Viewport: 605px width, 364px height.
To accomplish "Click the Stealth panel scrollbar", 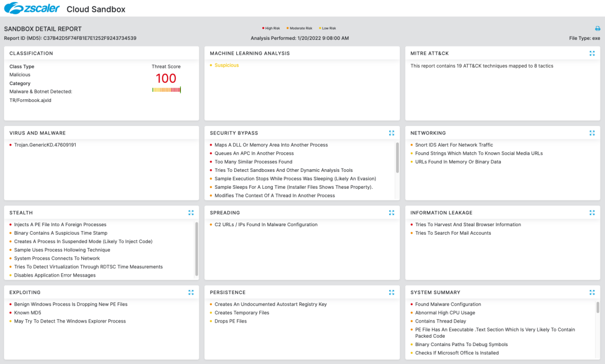I will pos(197,249).
